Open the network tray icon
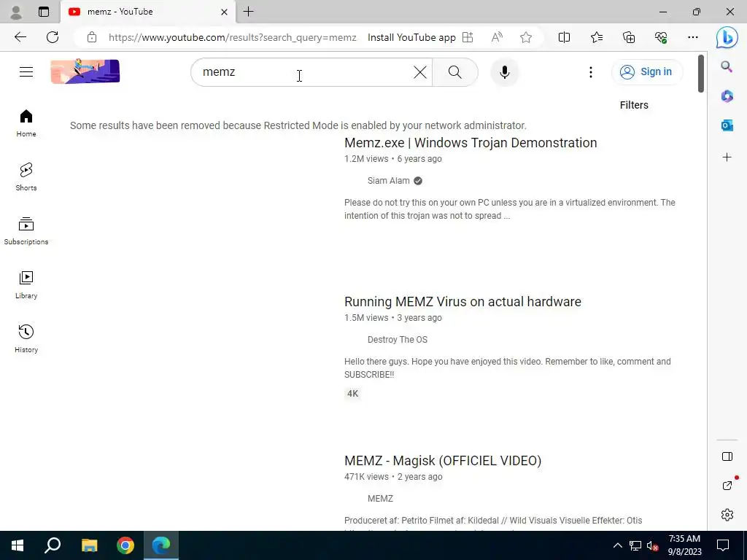Screen dimensions: 747x560 (635, 545)
